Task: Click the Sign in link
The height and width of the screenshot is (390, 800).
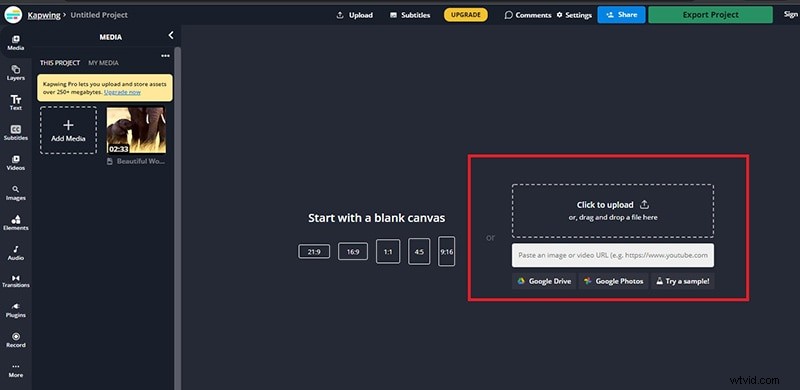Action: [x=791, y=15]
